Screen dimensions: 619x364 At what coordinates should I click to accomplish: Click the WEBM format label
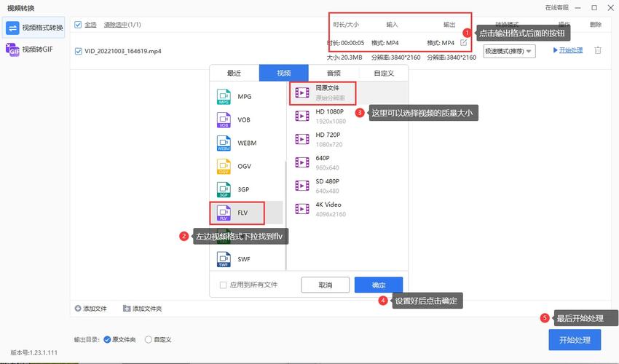(x=247, y=143)
